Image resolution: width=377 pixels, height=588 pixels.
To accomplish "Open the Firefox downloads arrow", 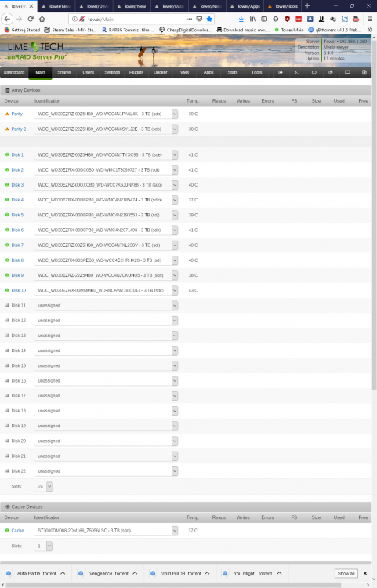I will coord(241,19).
